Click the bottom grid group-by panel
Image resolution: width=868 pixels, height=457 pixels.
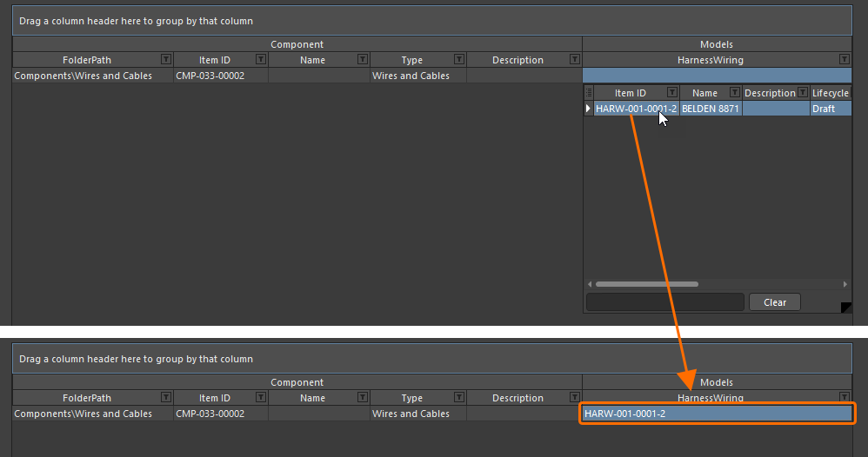pos(431,359)
